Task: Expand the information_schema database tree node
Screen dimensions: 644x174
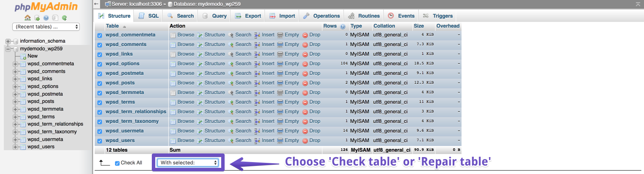Action: [x=8, y=41]
